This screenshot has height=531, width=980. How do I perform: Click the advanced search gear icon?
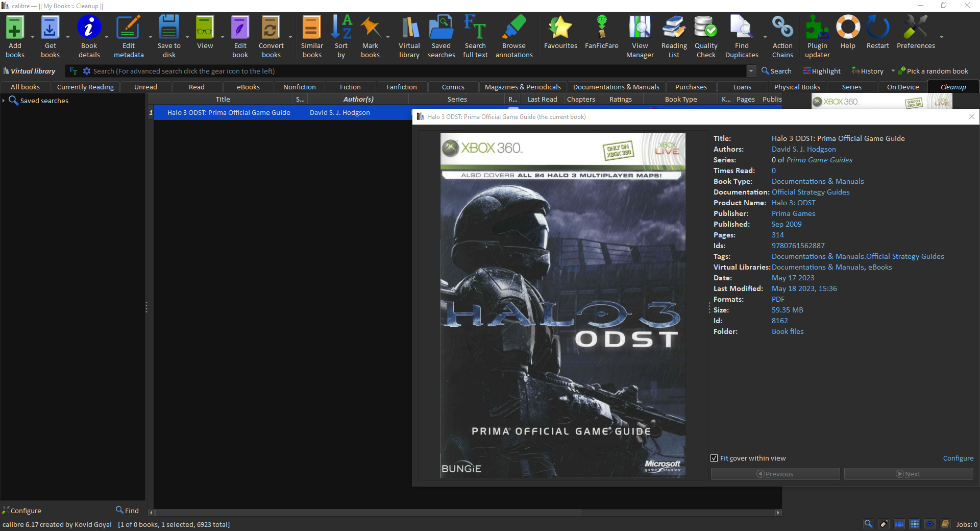tap(87, 71)
